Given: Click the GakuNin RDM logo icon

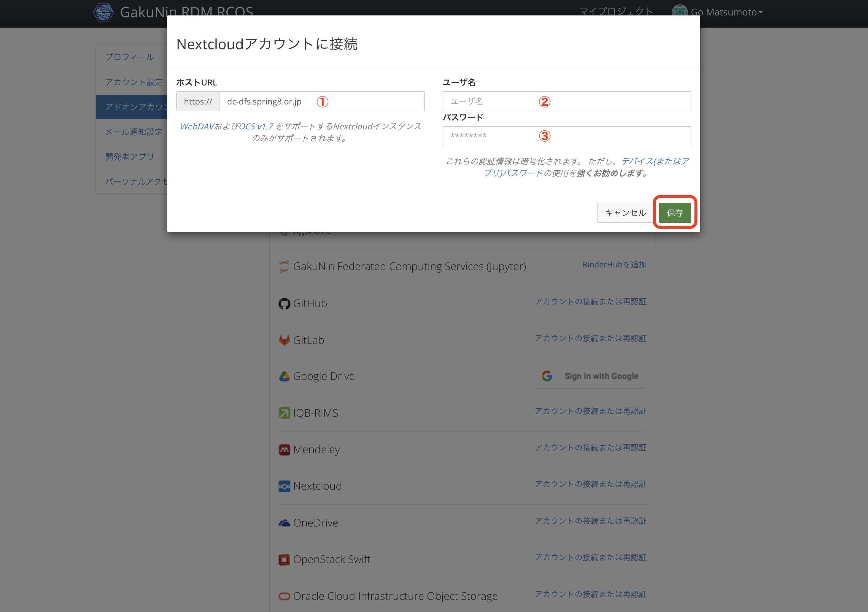Looking at the screenshot, I should (103, 12).
